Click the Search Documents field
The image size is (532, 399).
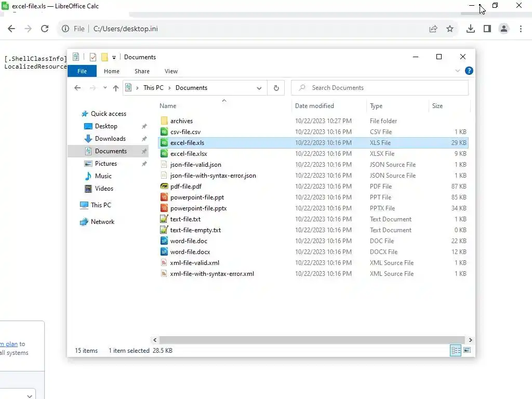coord(380,88)
